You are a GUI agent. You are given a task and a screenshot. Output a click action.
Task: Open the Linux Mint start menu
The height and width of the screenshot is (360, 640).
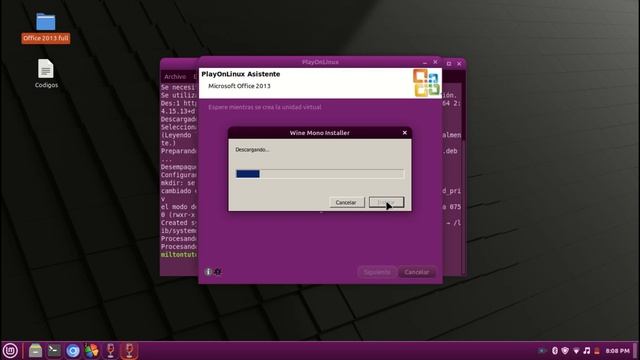coord(10,351)
